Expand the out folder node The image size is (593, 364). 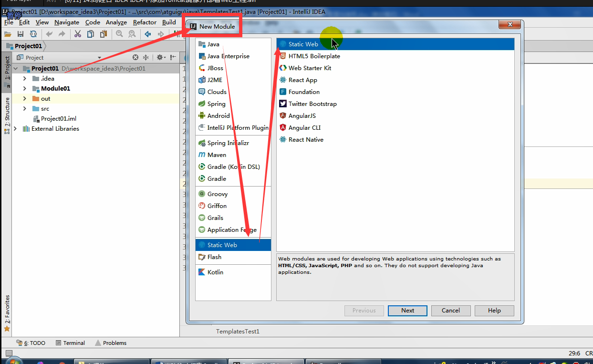click(x=25, y=99)
